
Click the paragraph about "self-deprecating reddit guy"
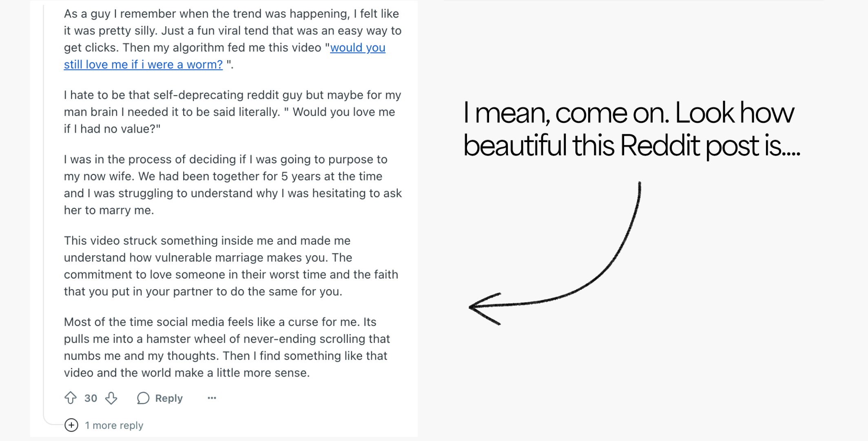click(x=232, y=112)
